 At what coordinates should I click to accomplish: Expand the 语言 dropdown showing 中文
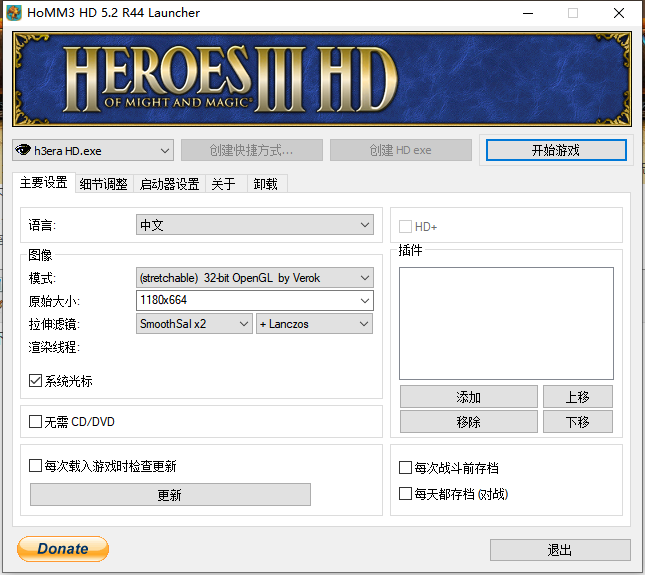(255, 225)
